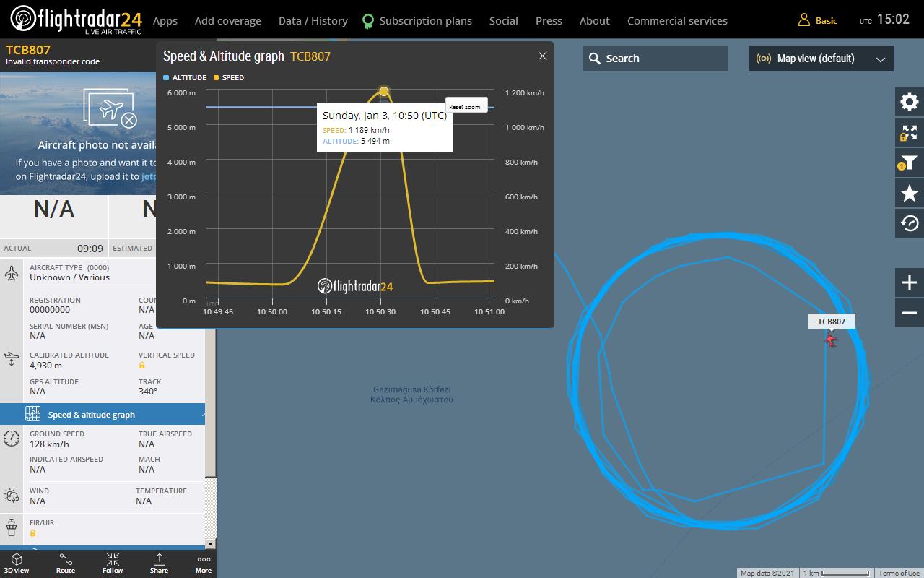Open the Press page
This screenshot has height=578, width=924.
pos(549,21)
